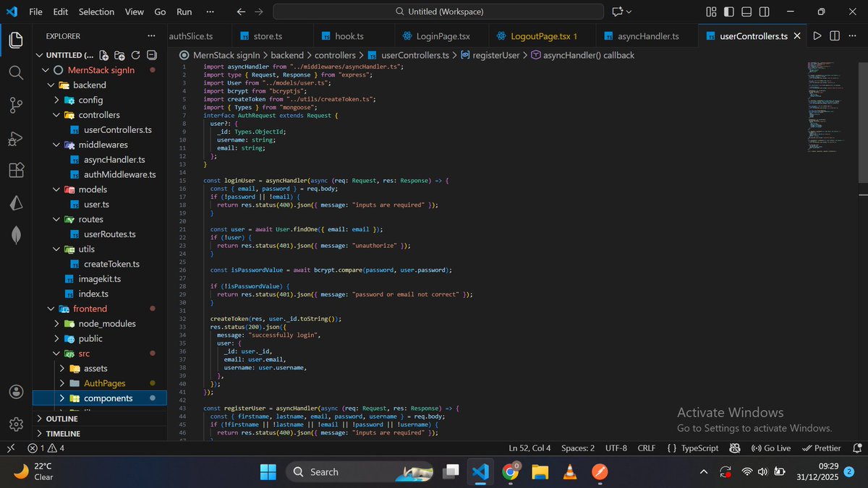
Task: Click the UTF-8 encoding indicator
Action: point(616,448)
